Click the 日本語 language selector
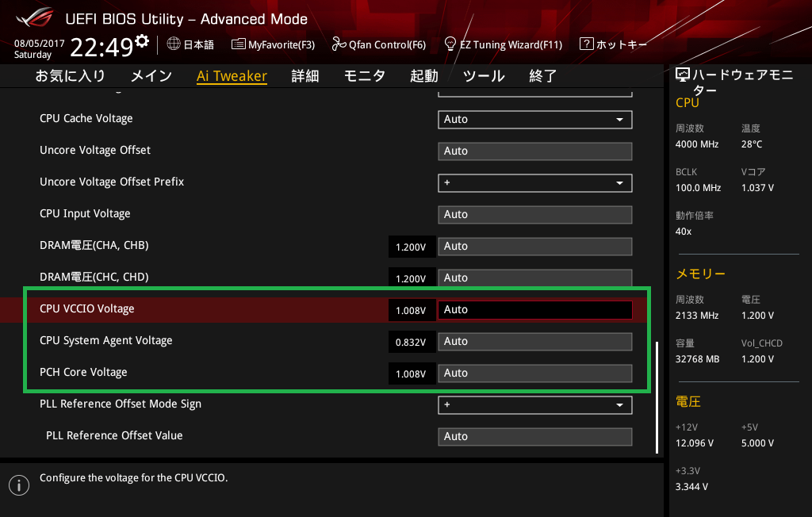The image size is (812, 517). (190, 44)
